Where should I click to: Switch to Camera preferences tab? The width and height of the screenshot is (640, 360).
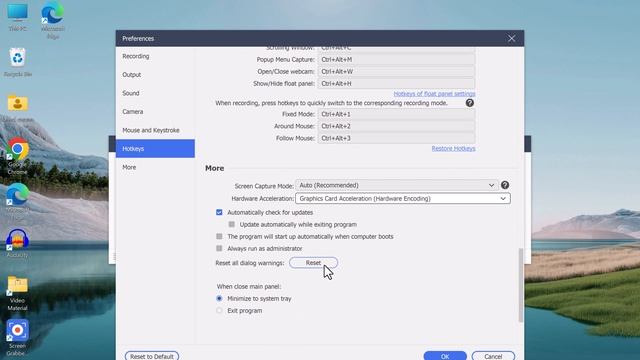[x=155, y=111]
